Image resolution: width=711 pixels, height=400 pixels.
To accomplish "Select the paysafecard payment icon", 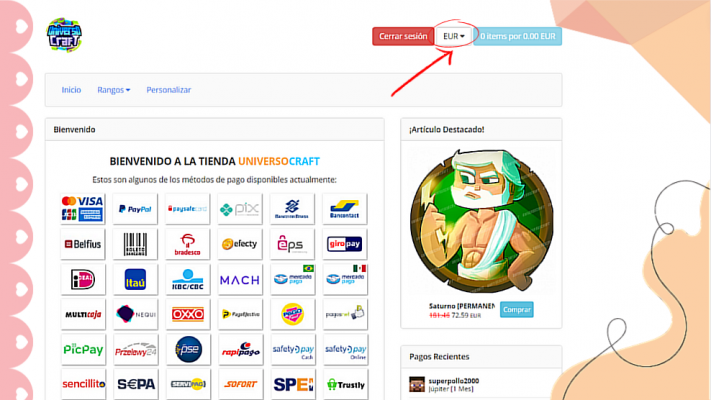I will [188, 209].
